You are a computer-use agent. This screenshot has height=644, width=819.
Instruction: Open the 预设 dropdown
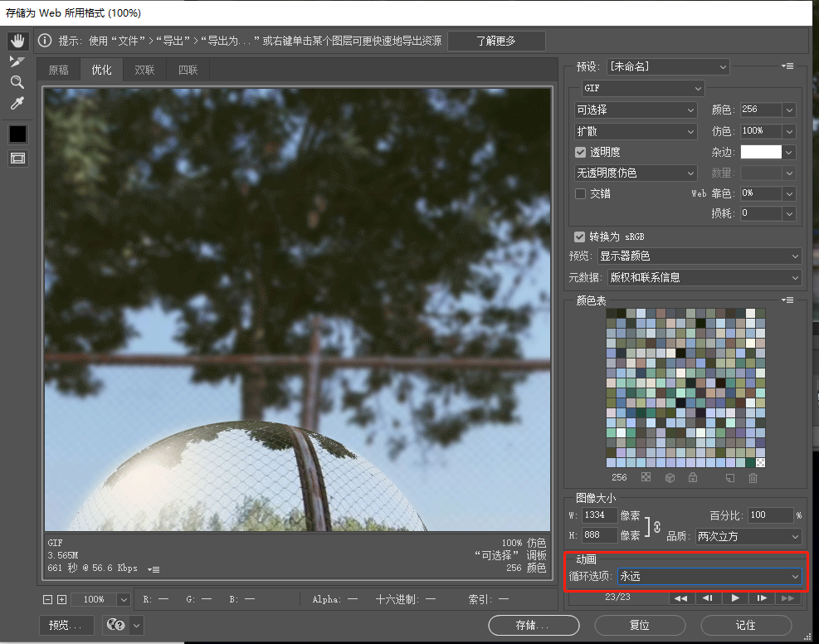(x=668, y=66)
